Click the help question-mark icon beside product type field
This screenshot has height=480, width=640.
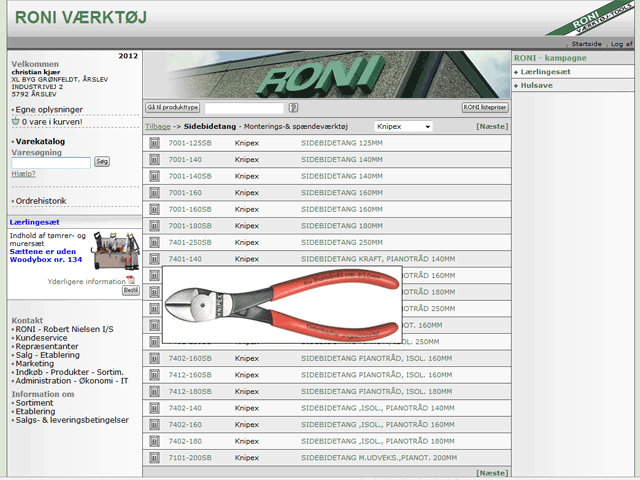293,108
